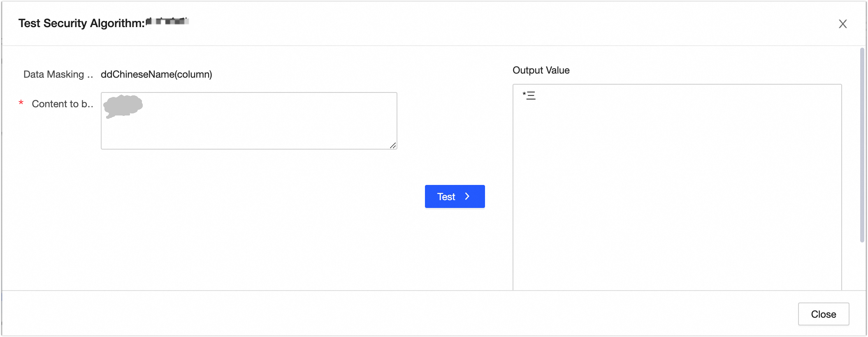Click the greyed-out content inside the textarea
Viewport: 868px width, 337px height.
[123, 106]
